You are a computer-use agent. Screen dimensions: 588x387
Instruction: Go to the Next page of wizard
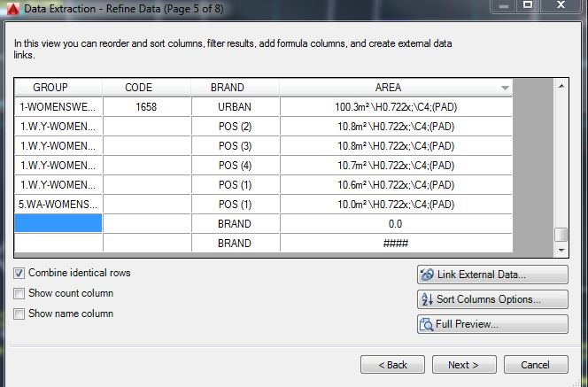pyautogui.click(x=464, y=365)
